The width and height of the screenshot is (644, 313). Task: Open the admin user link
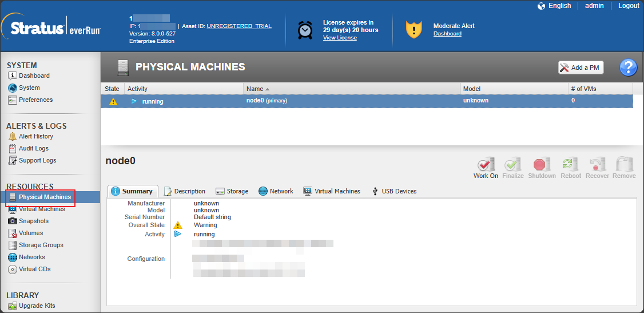click(594, 6)
